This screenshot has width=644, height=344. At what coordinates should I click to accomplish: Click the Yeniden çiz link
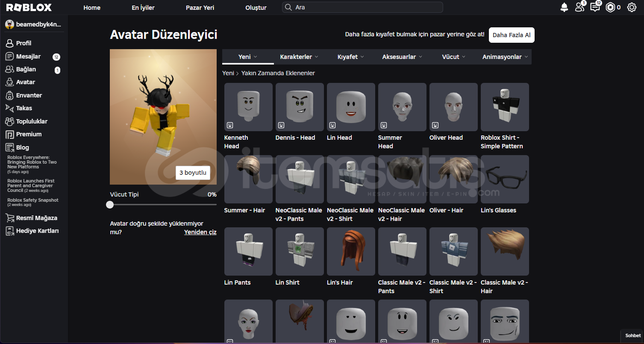click(200, 232)
